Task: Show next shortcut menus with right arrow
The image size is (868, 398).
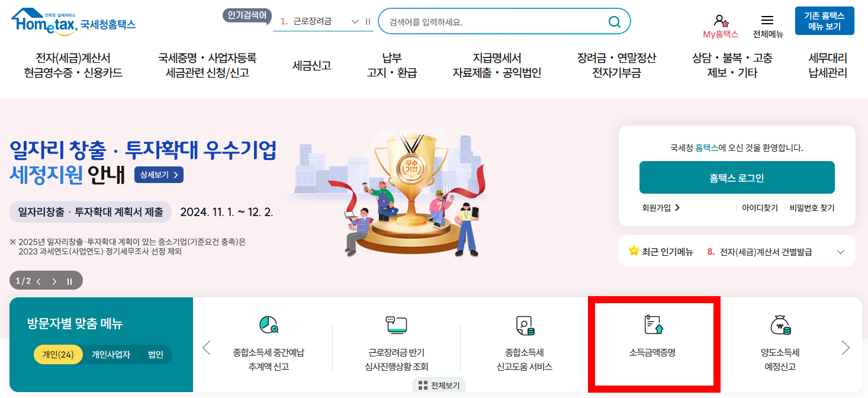Action: [846, 348]
